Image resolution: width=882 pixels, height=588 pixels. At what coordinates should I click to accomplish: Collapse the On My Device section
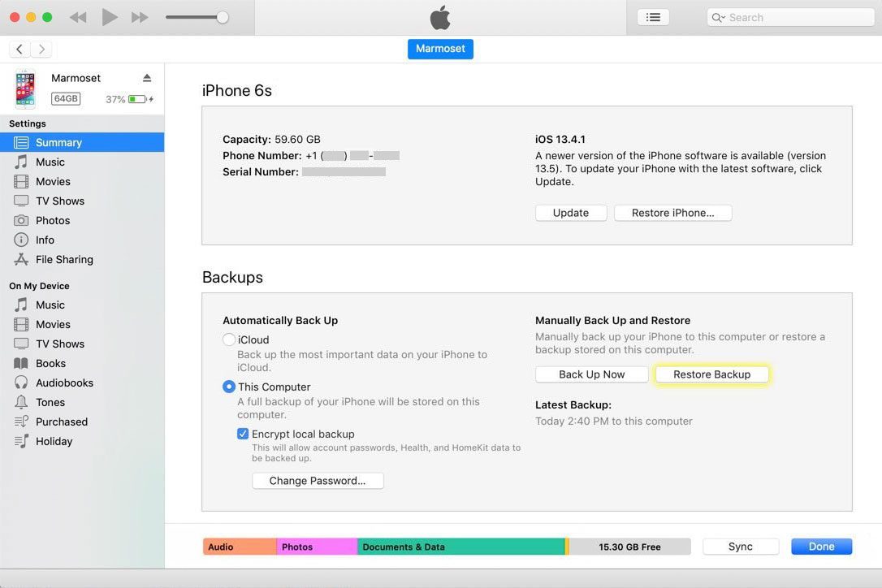pos(39,286)
